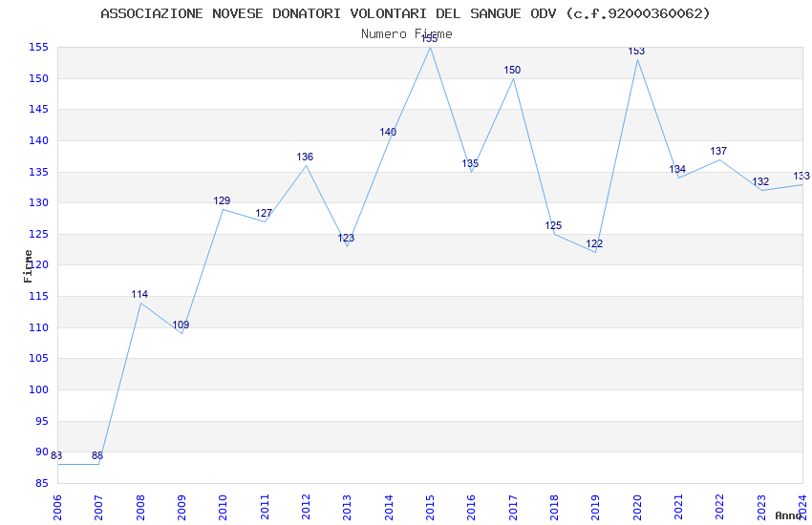Click the x-axis year label 2014

click(389, 507)
